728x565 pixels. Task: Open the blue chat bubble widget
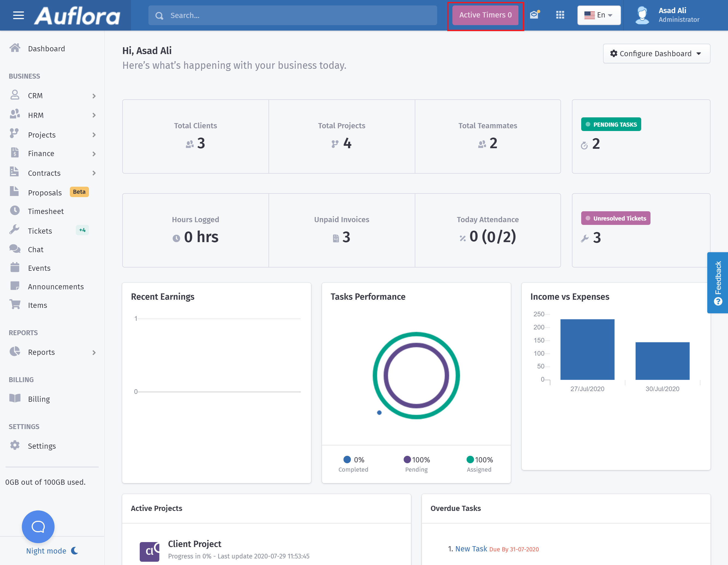(x=38, y=526)
